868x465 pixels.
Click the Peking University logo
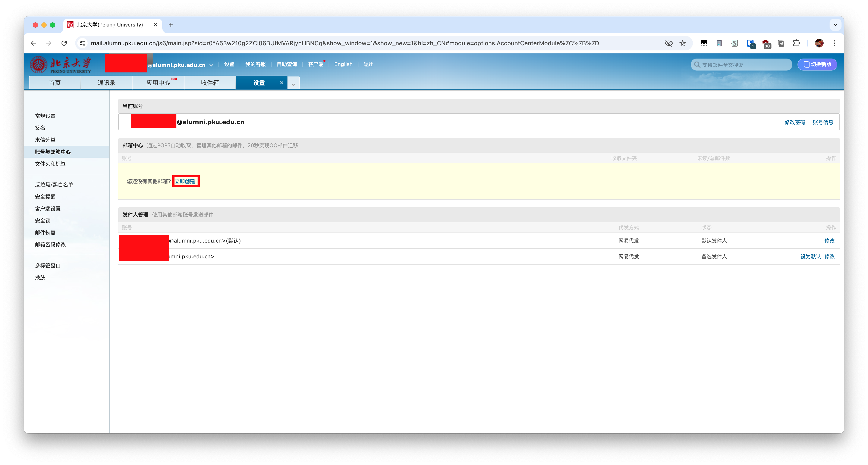[61, 64]
